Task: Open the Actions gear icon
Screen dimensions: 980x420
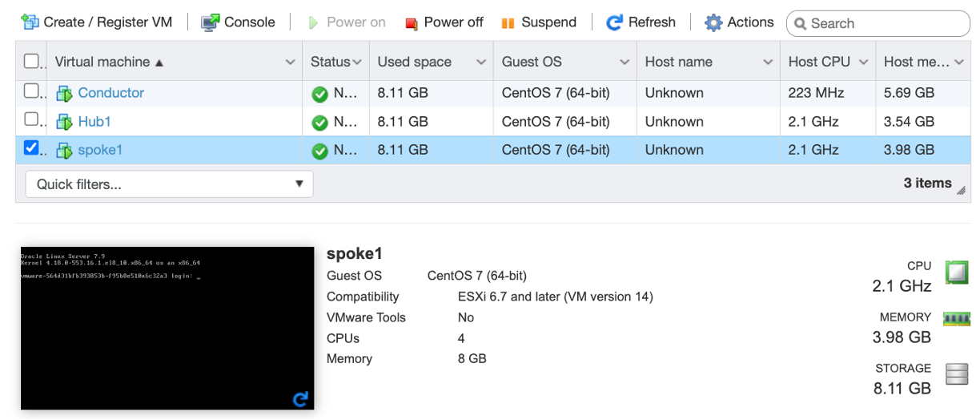Action: coord(713,22)
